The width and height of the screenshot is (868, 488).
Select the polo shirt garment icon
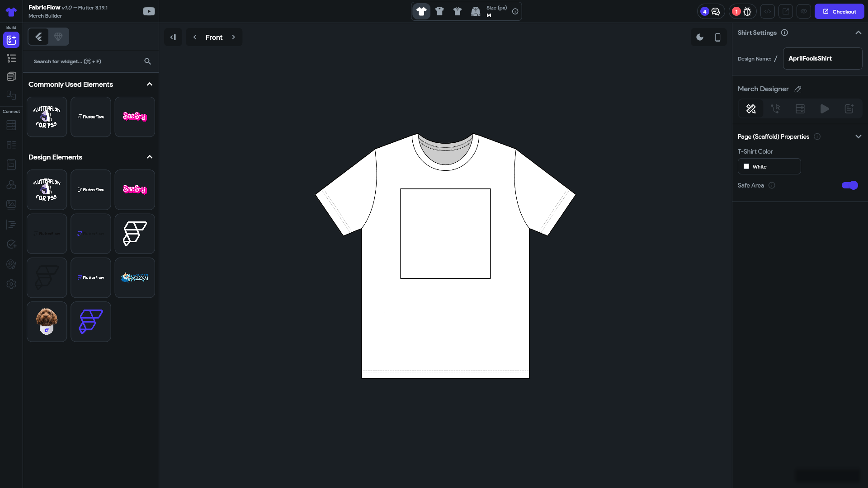pos(458,11)
